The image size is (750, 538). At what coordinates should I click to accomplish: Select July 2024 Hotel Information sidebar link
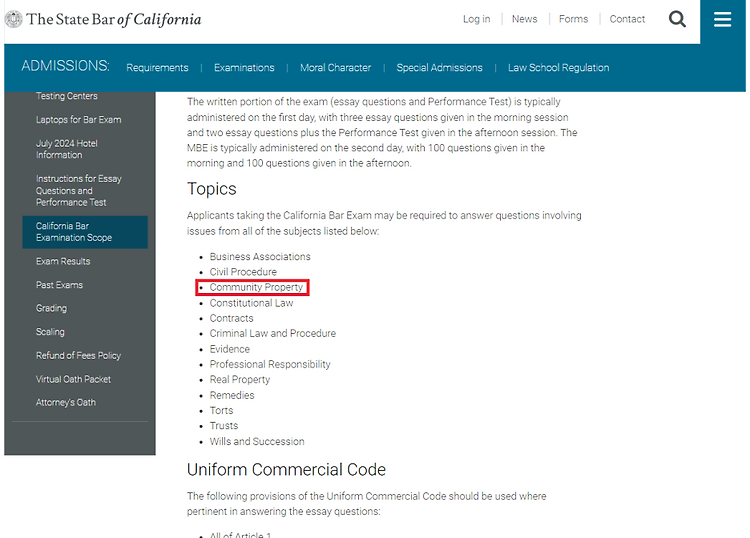coord(66,149)
